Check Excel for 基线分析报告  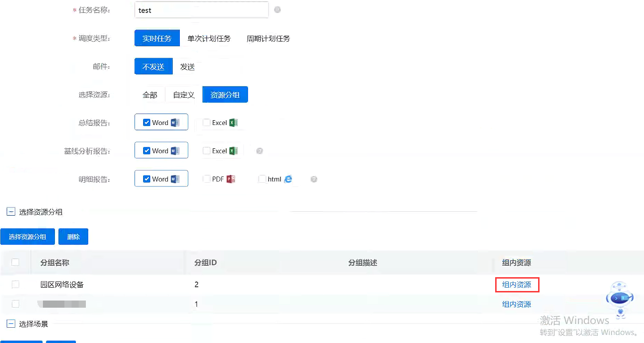[207, 151]
